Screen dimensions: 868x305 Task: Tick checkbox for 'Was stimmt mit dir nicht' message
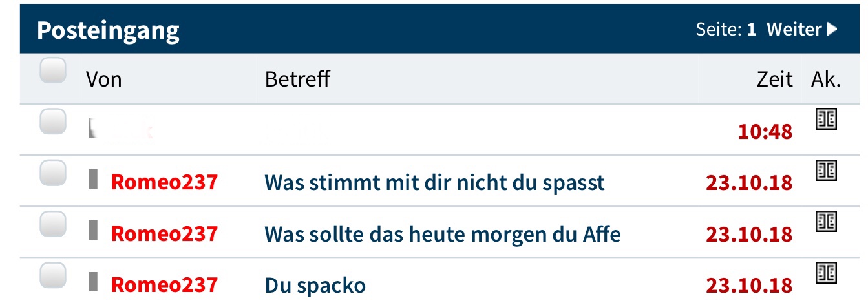[x=53, y=173]
